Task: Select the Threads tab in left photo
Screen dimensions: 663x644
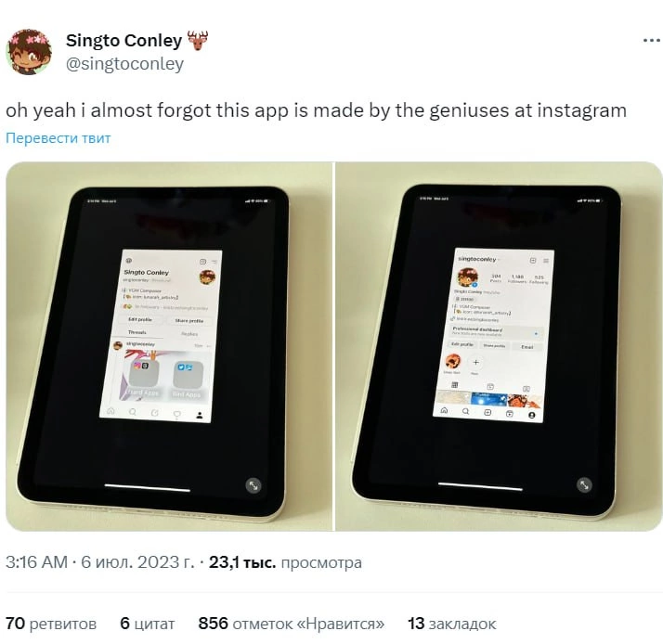Action: [137, 332]
